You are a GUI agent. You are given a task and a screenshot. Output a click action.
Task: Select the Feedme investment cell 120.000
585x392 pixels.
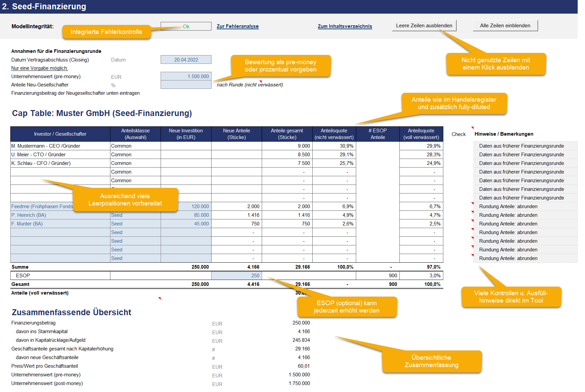pyautogui.click(x=186, y=206)
